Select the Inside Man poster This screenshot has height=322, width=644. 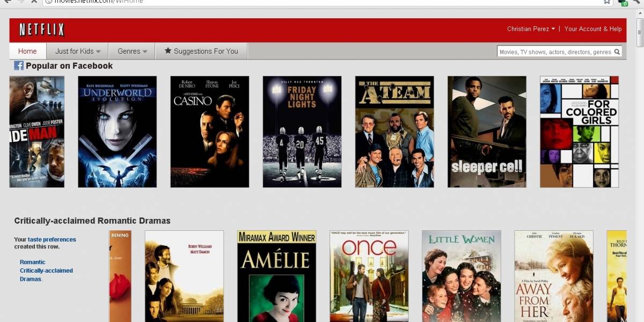(36, 131)
